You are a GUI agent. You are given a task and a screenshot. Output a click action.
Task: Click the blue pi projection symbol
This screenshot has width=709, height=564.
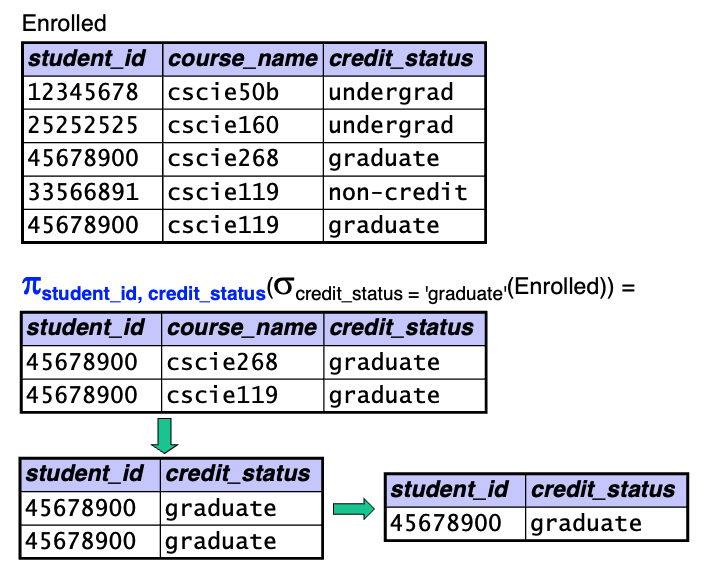pos(31,286)
